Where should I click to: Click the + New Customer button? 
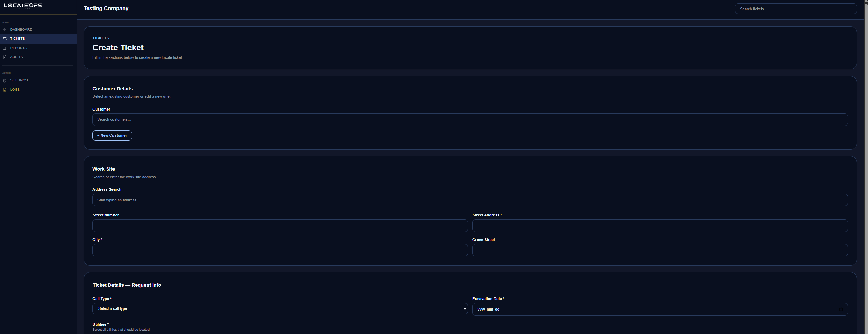(112, 135)
